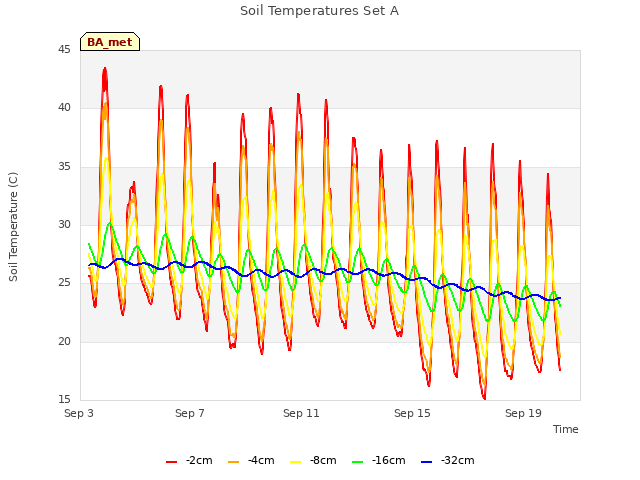Click the Sep 19 x-axis label
This screenshot has height=480, width=640.
pos(523,413)
